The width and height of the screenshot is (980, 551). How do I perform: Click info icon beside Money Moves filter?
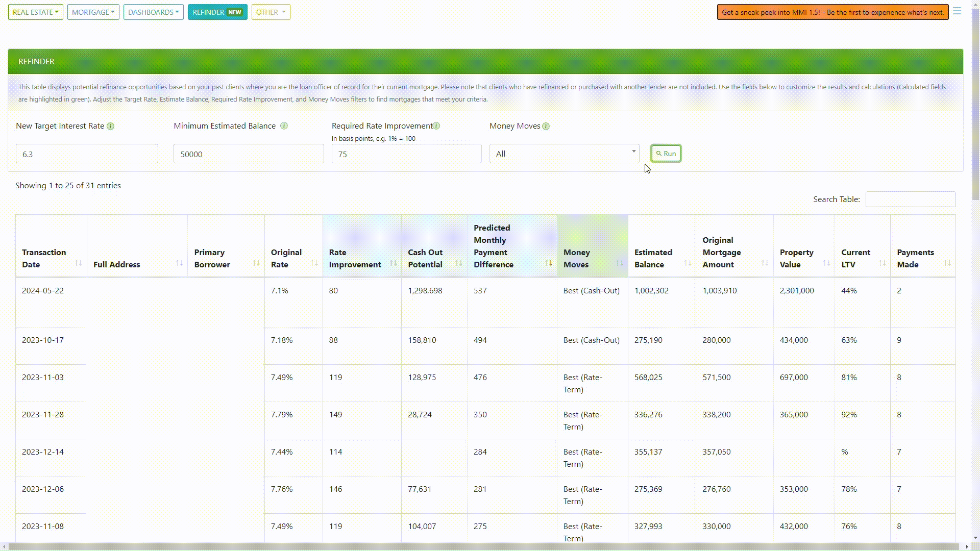pyautogui.click(x=546, y=126)
